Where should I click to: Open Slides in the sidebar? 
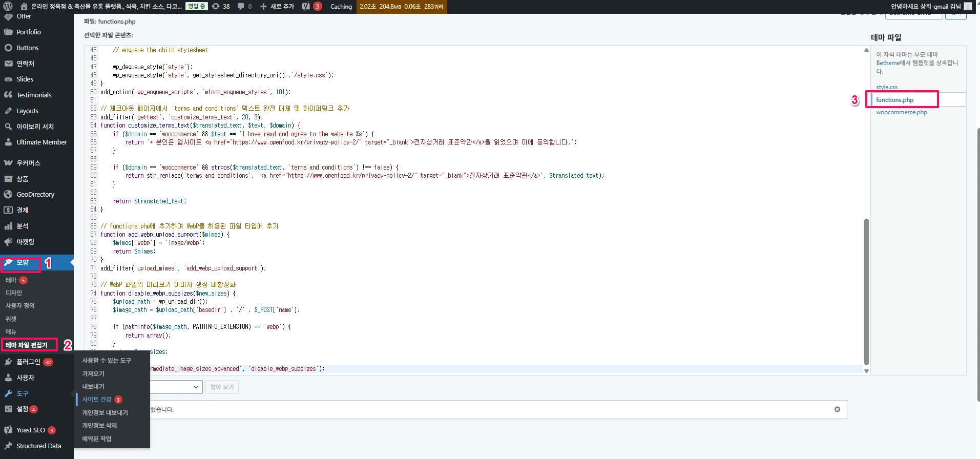[25, 79]
